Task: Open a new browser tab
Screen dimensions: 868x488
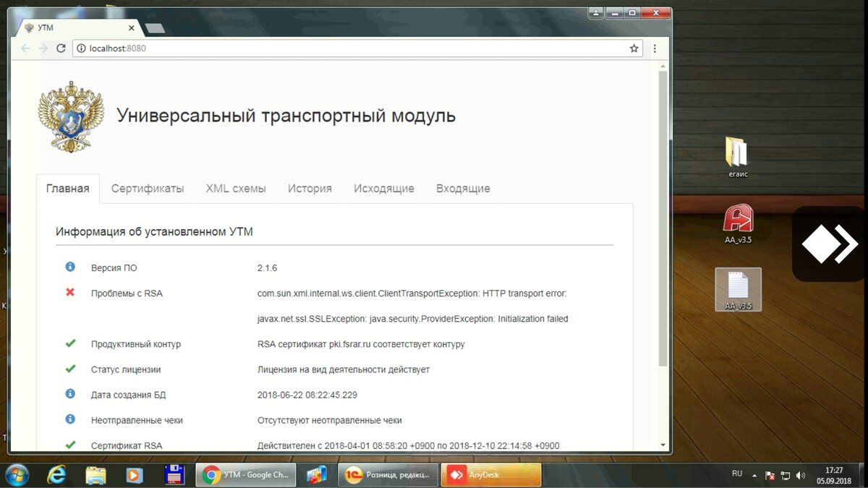Action: (x=155, y=28)
